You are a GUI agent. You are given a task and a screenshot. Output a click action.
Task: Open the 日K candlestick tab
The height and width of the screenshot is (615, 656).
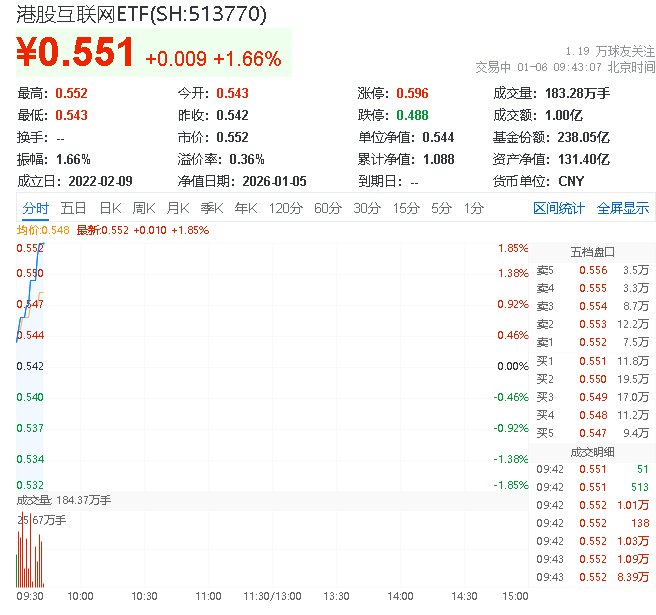(110, 208)
